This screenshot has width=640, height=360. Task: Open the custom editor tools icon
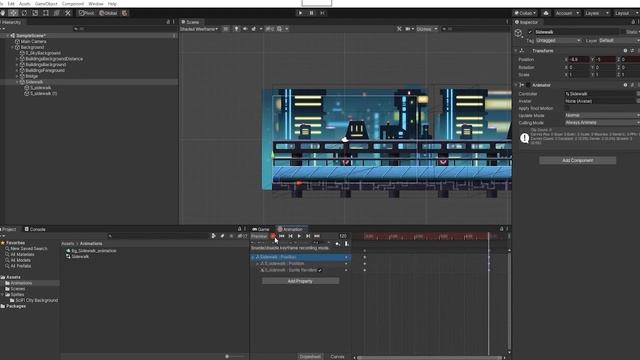coord(68,13)
